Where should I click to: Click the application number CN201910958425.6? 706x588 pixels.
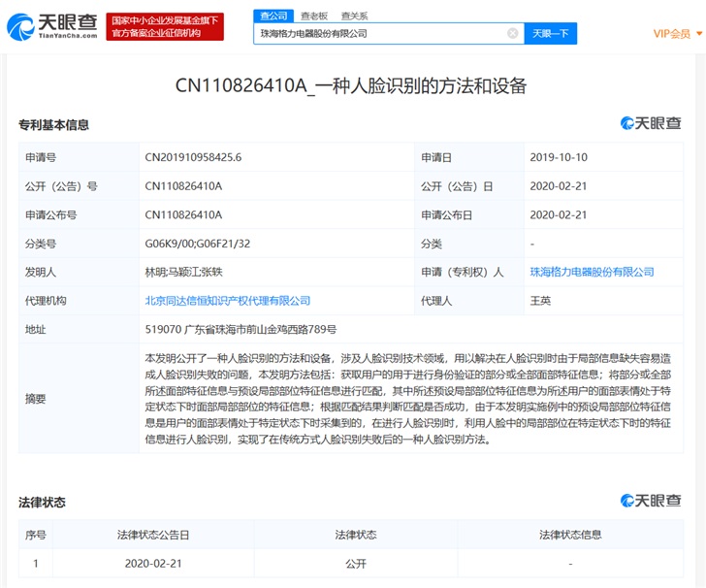click(x=193, y=157)
